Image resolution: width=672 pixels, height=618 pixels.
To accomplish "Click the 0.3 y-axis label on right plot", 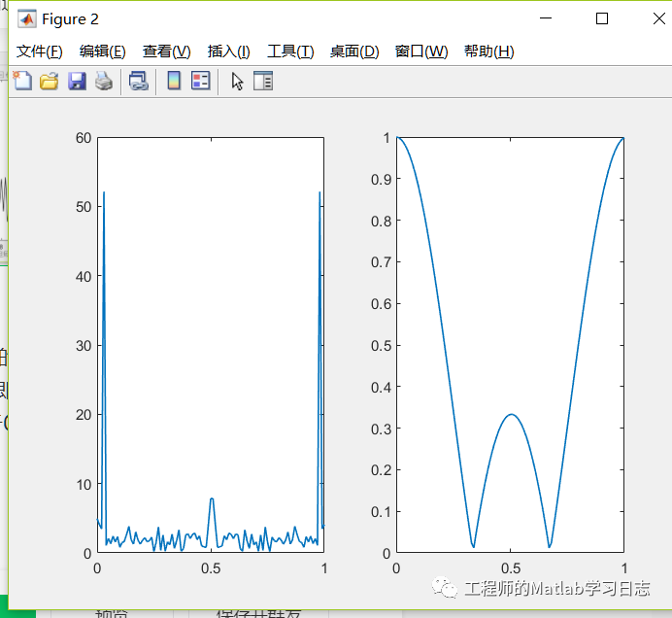I will click(382, 429).
